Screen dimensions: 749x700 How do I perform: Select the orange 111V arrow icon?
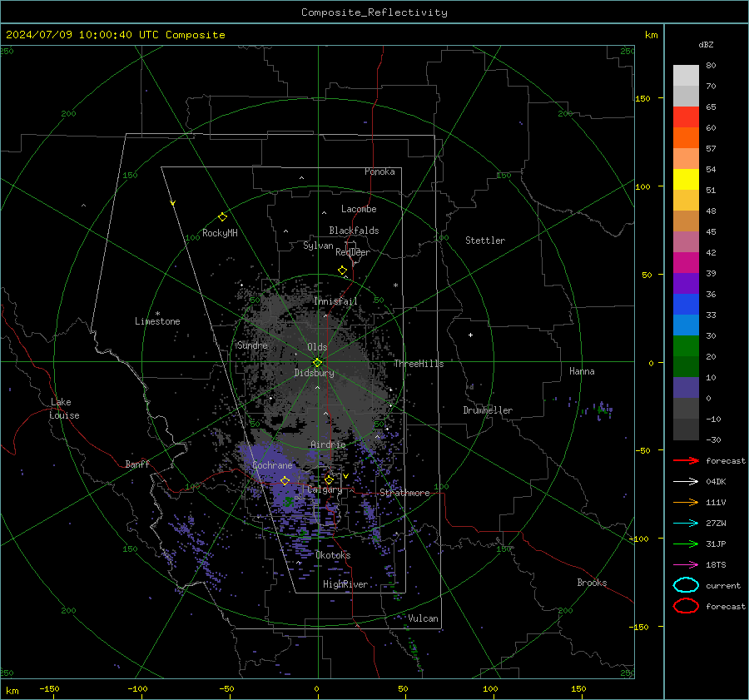click(x=686, y=502)
